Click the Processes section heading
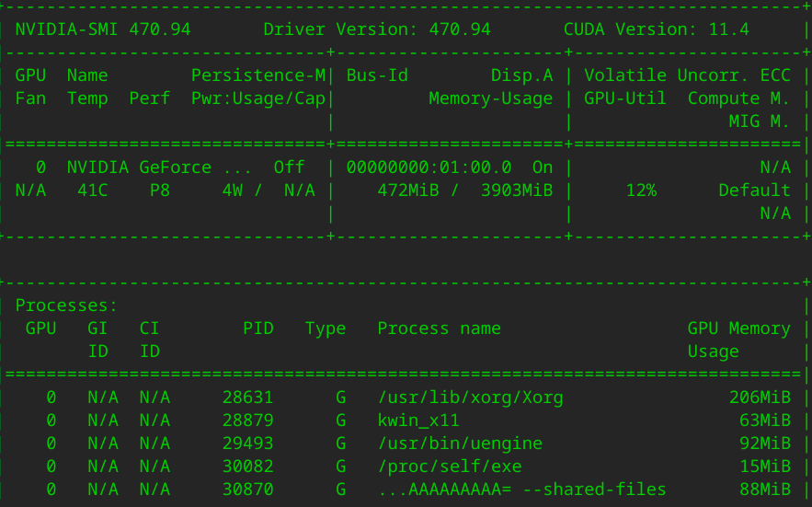This screenshot has width=812, height=507. click(66, 305)
